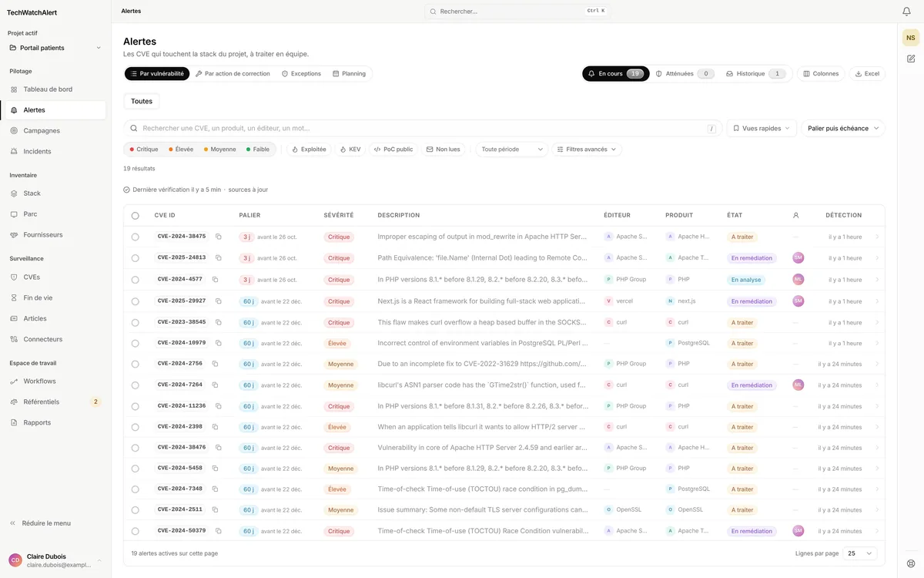924x578 pixels.
Task: Expand Claire Dubois user menu
Action: click(55, 560)
